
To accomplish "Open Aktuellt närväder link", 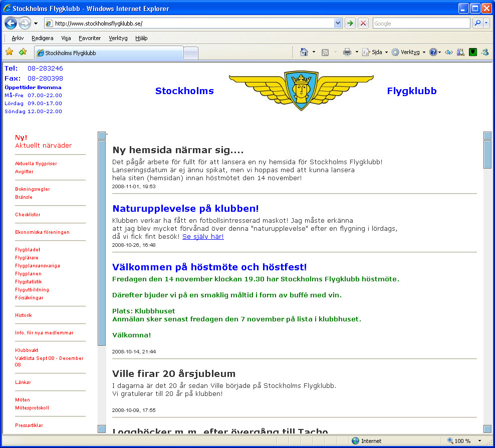I will tap(44, 146).
